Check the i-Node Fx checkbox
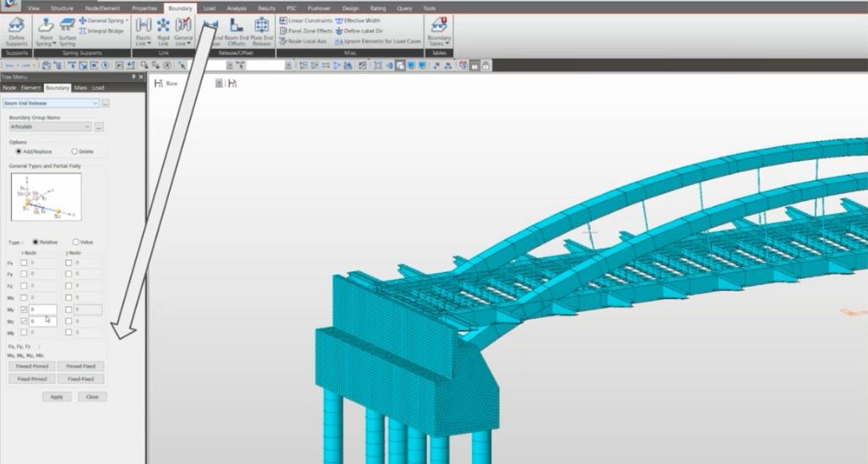The width and height of the screenshot is (868, 464). (24, 263)
